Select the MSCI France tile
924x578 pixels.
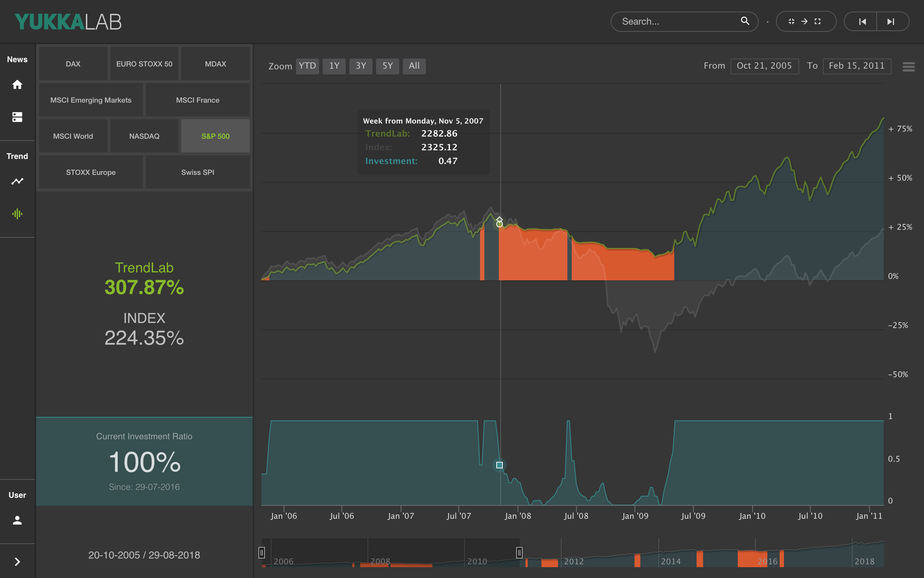pyautogui.click(x=198, y=100)
